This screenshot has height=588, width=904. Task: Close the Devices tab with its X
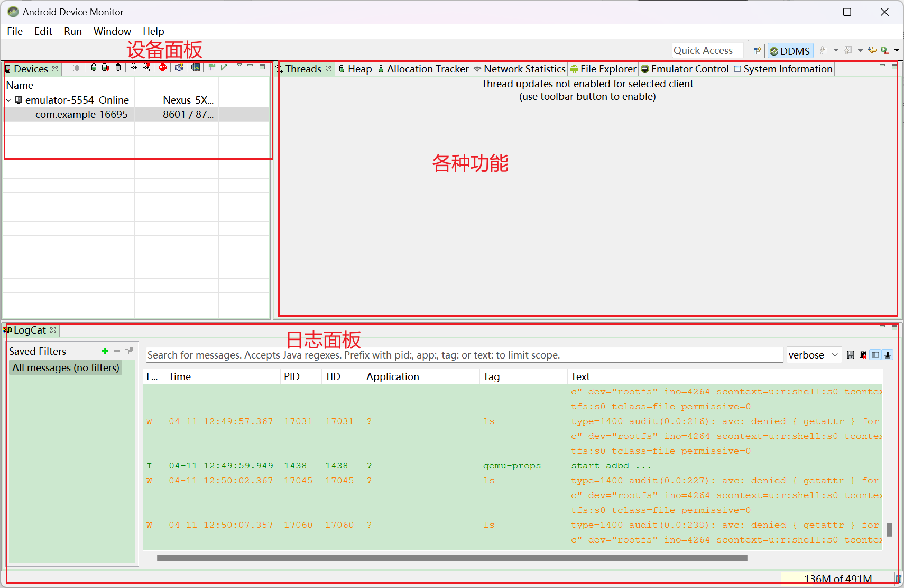[55, 69]
